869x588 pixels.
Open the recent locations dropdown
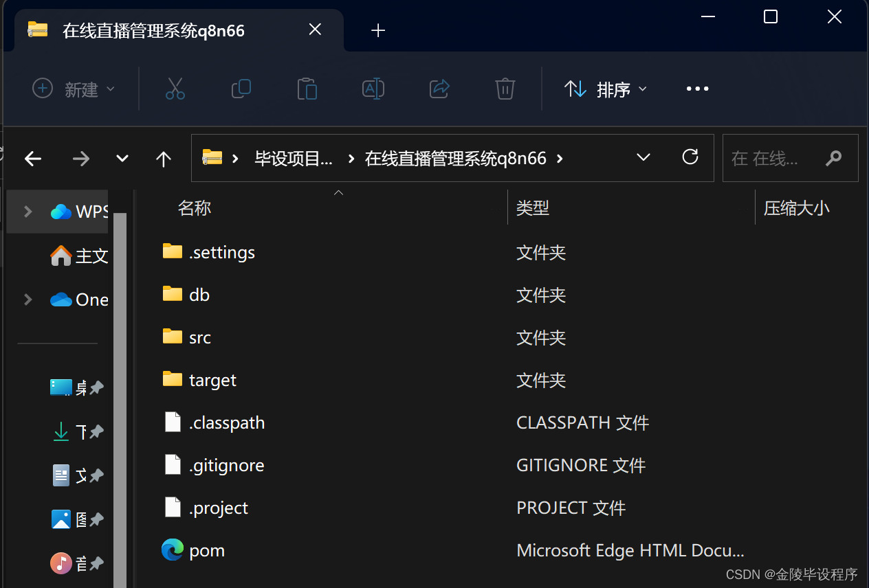[122, 159]
